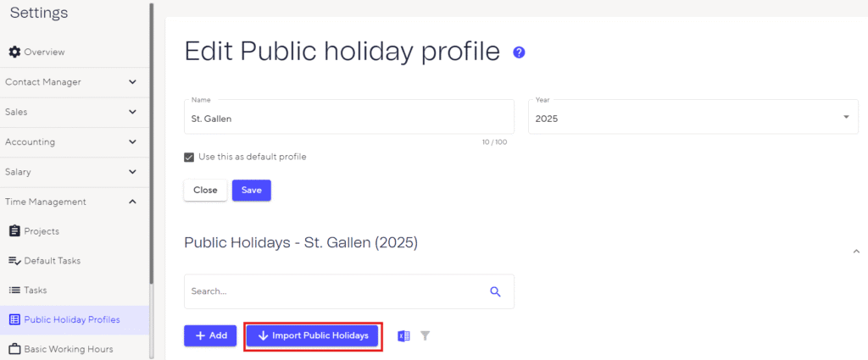Click the Name input field
868x360 pixels.
click(349, 119)
